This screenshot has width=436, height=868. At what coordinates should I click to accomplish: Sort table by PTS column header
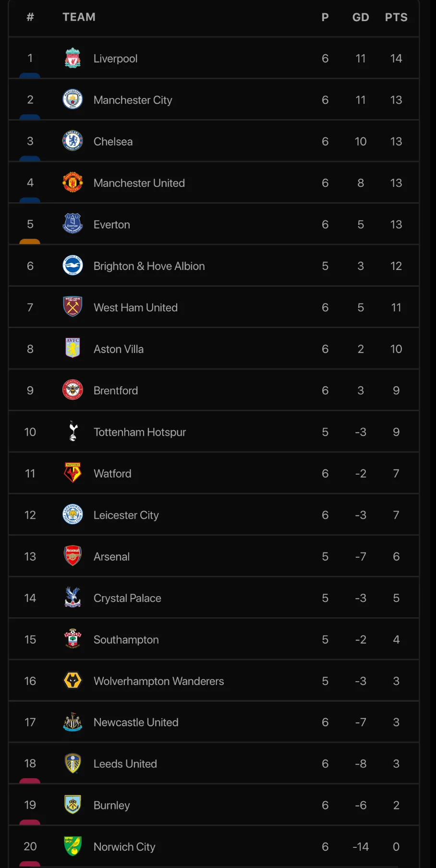coord(396,17)
